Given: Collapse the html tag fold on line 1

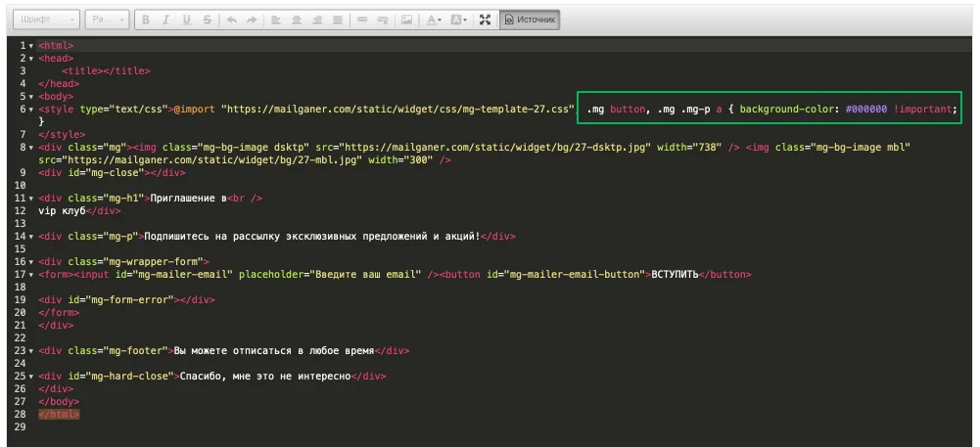Looking at the screenshot, I should point(31,46).
